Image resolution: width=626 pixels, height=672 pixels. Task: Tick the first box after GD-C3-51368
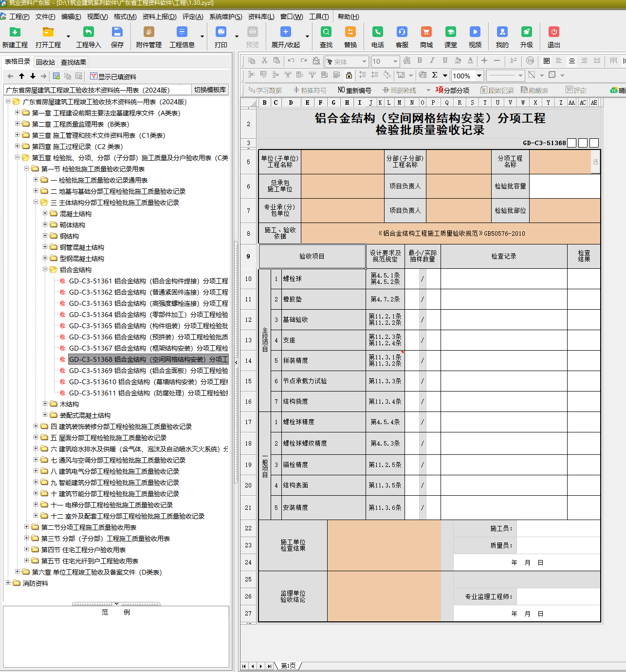(x=572, y=143)
